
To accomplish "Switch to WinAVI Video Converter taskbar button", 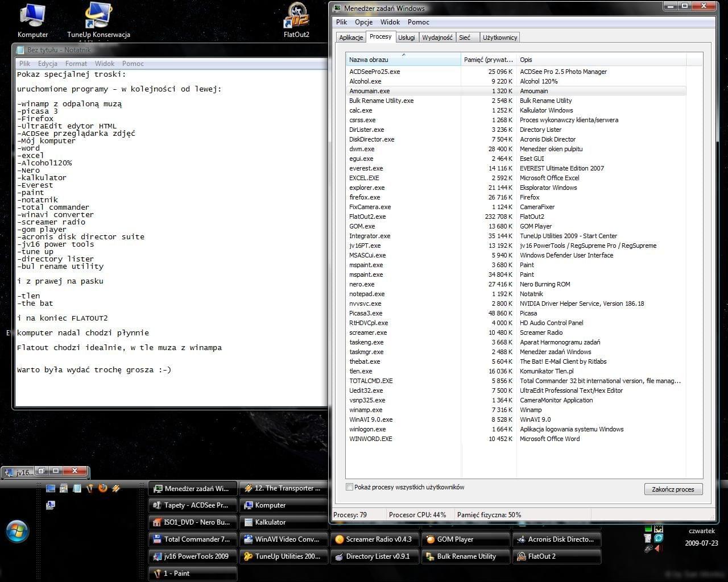I will [x=283, y=539].
